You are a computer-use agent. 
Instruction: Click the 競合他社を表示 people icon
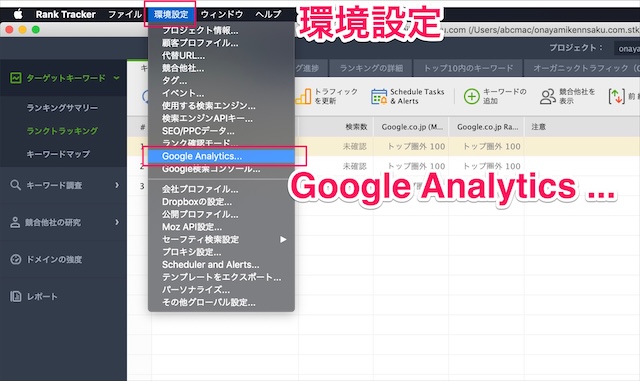click(548, 96)
